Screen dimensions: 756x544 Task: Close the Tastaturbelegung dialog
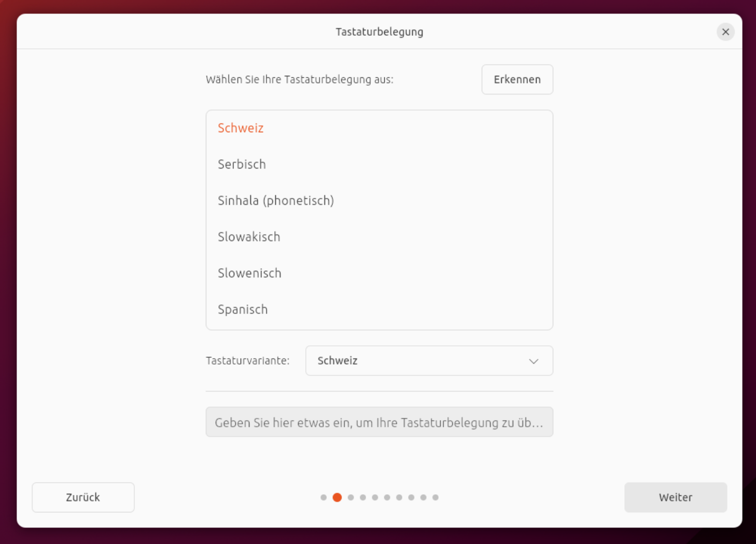(x=725, y=32)
